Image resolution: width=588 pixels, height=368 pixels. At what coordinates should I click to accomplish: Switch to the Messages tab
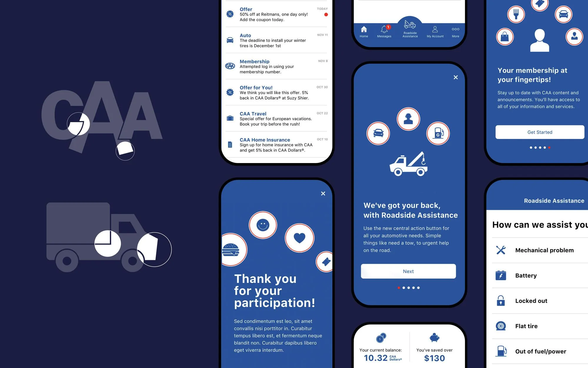click(x=384, y=32)
